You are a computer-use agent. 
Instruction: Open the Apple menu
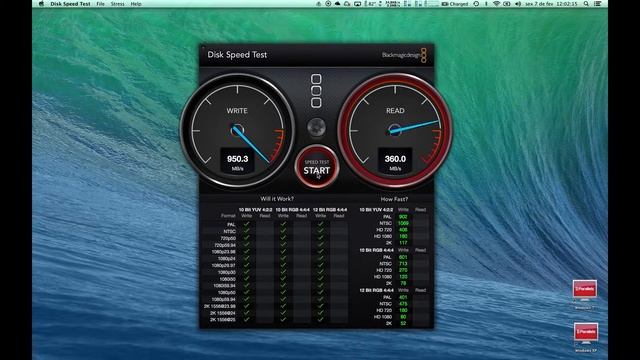pyautogui.click(x=41, y=4)
